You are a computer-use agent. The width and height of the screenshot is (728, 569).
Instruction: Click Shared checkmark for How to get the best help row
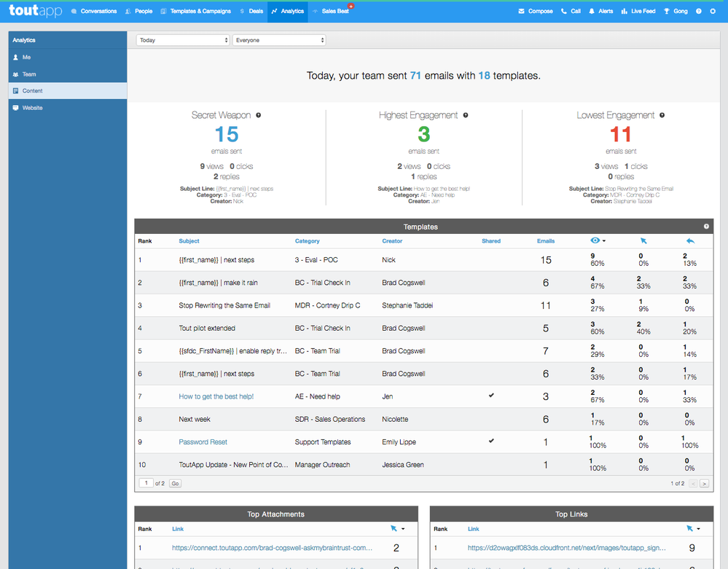click(x=491, y=396)
